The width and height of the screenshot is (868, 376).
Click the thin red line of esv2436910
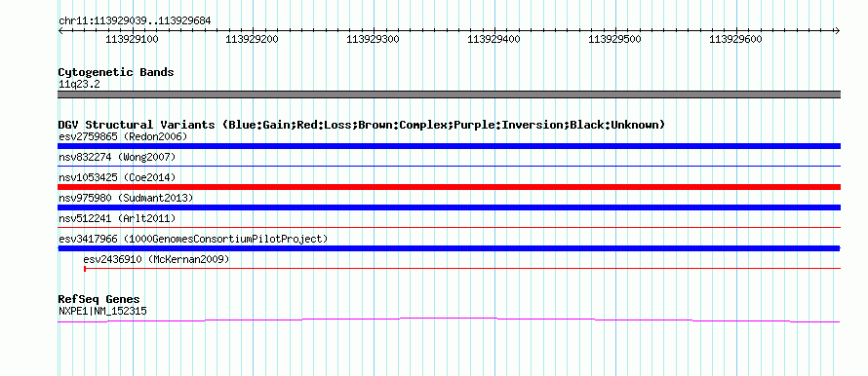[462, 269]
